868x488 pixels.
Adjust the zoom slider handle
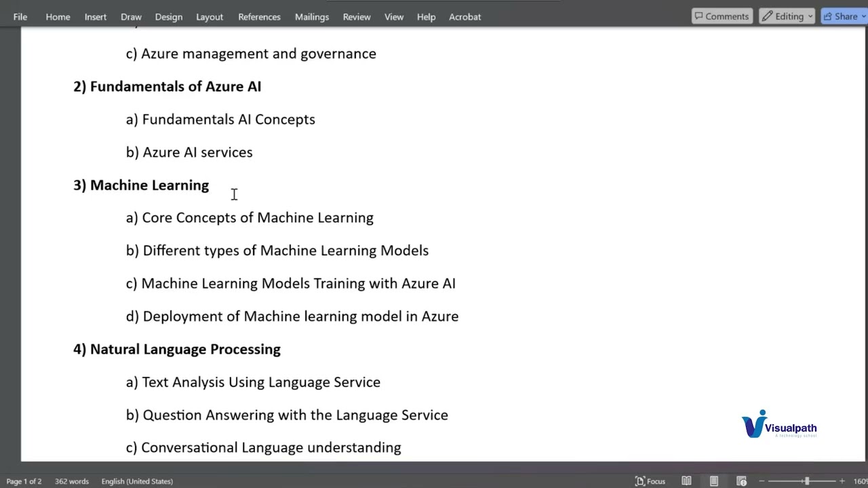point(806,481)
